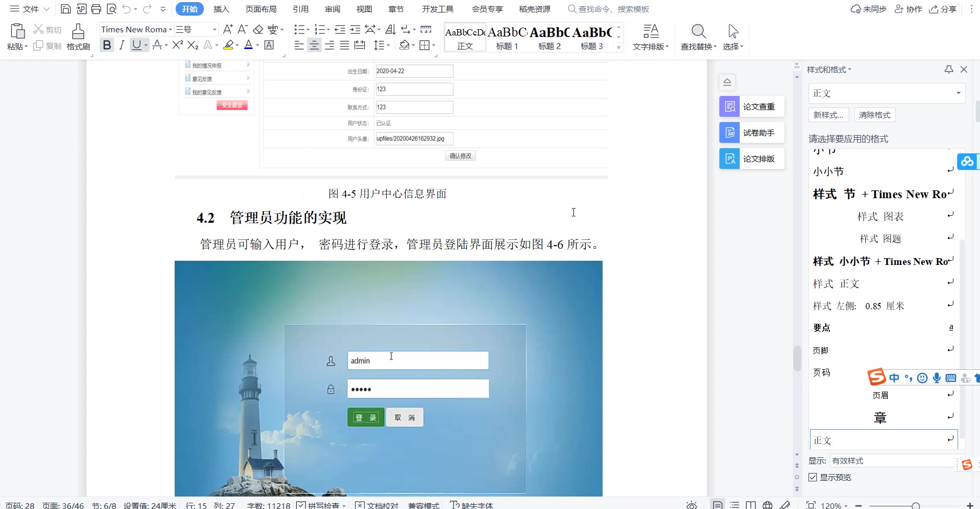Viewport: 980px width, 509px height.
Task: Open the 论文查重 plagiarism check tool
Action: 752,106
